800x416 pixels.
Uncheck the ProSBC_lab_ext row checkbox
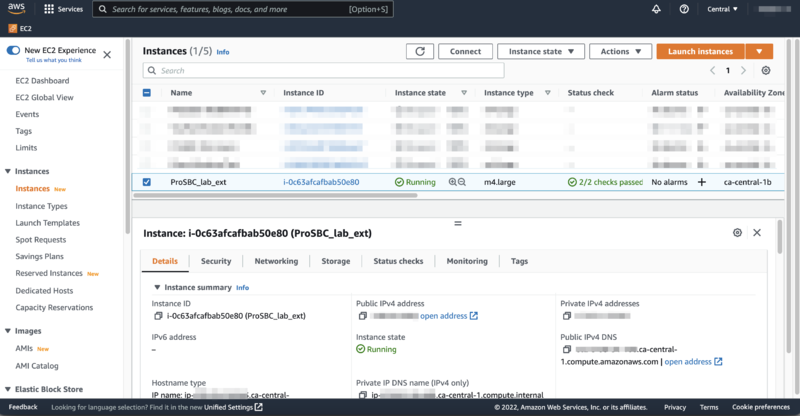pyautogui.click(x=146, y=182)
